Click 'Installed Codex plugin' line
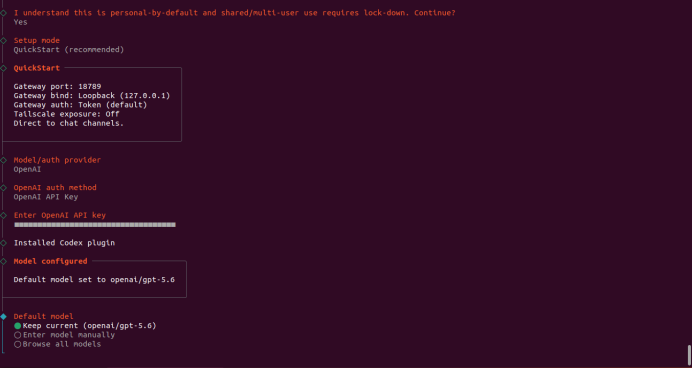The image size is (692, 369). pyautogui.click(x=64, y=243)
